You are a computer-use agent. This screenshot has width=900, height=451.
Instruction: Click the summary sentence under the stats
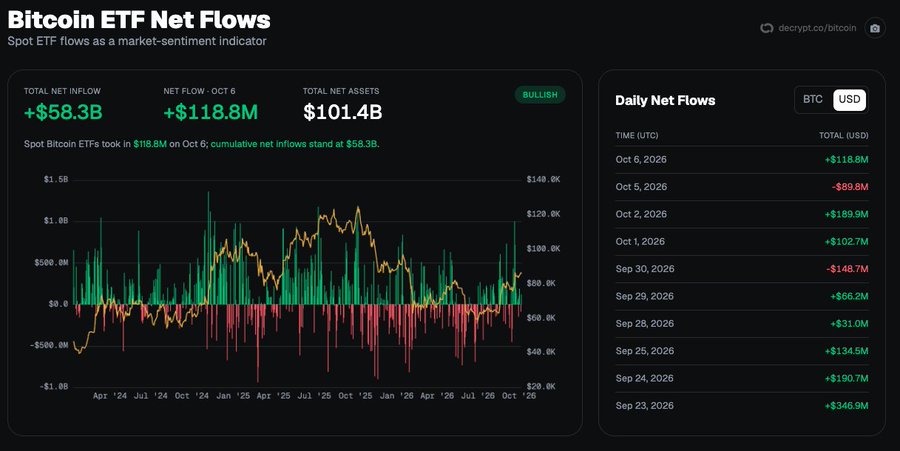(x=201, y=144)
